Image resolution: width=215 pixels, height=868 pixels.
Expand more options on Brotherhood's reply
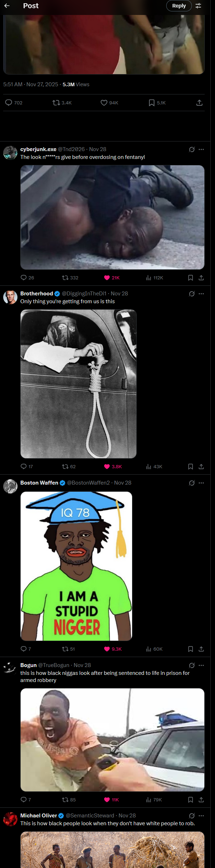point(201,294)
